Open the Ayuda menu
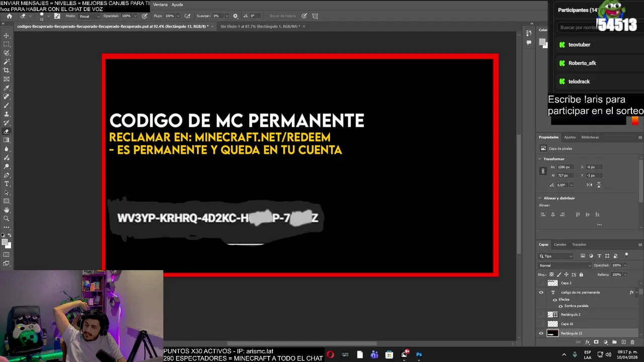The height and width of the screenshot is (362, 644). pos(177,5)
